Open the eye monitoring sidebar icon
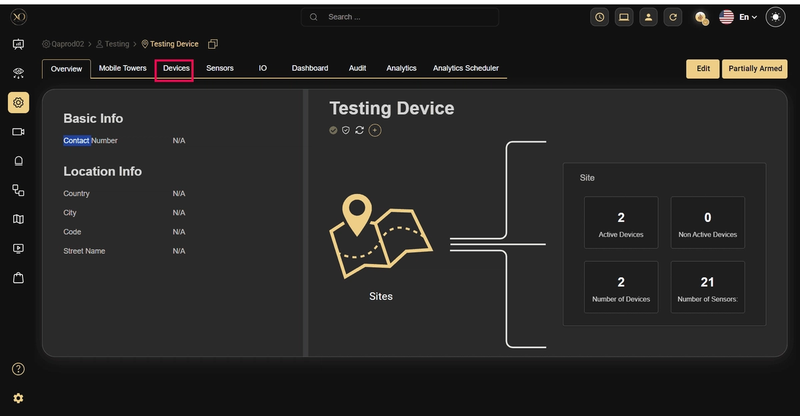Viewport: 800px width, 416px height. [x=18, y=73]
